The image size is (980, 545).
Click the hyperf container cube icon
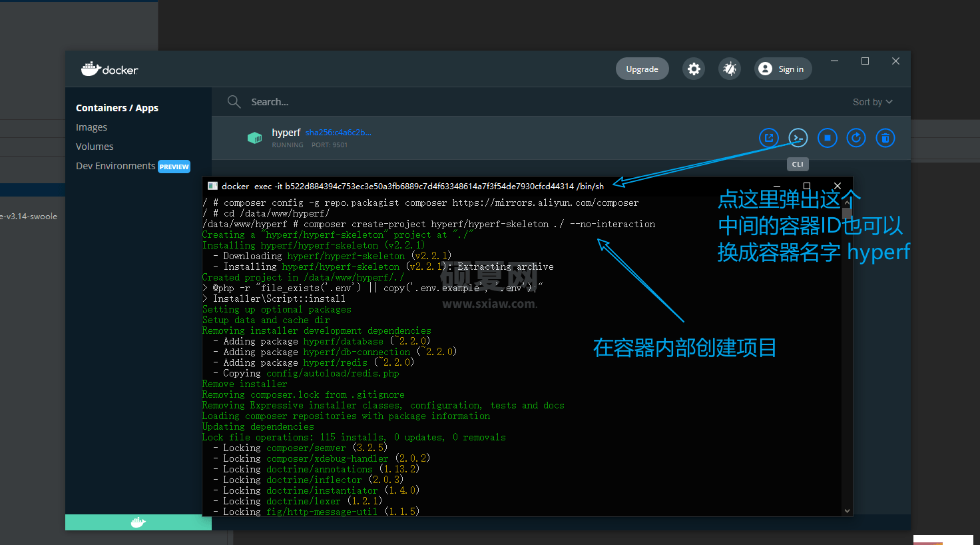tap(254, 138)
